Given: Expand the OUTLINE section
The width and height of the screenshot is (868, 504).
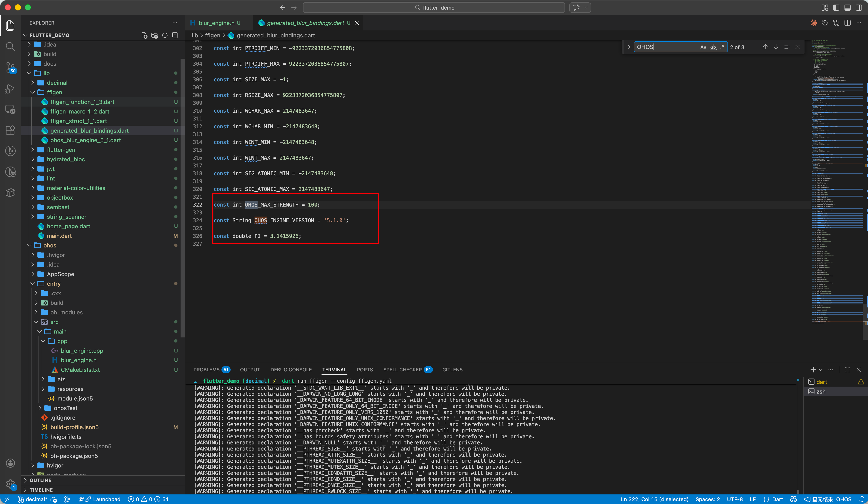Looking at the screenshot, I should coord(40,480).
